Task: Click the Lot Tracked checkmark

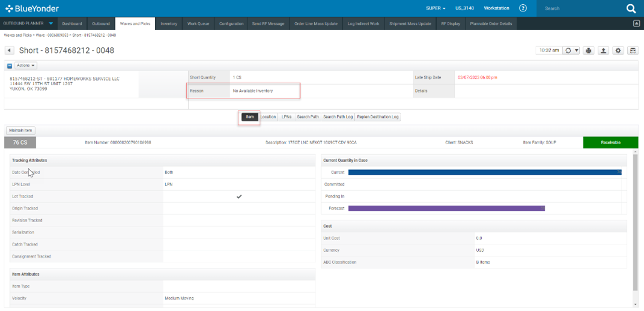Action: click(x=239, y=196)
